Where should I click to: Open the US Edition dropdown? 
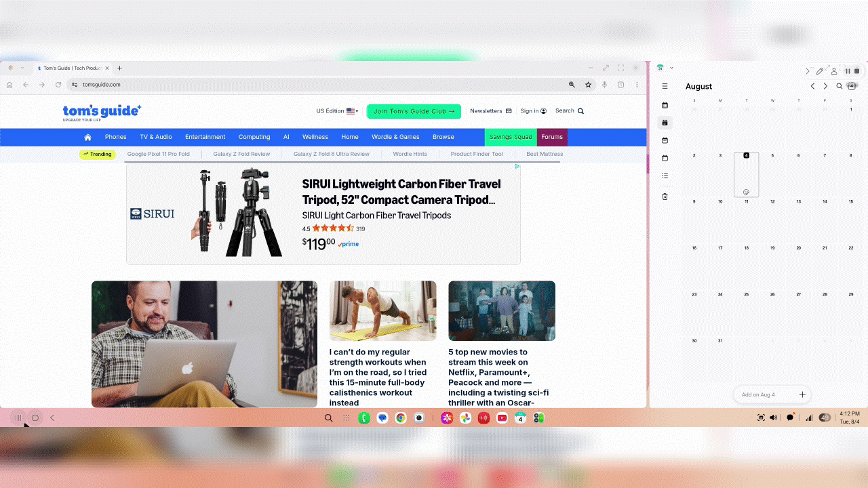337,111
